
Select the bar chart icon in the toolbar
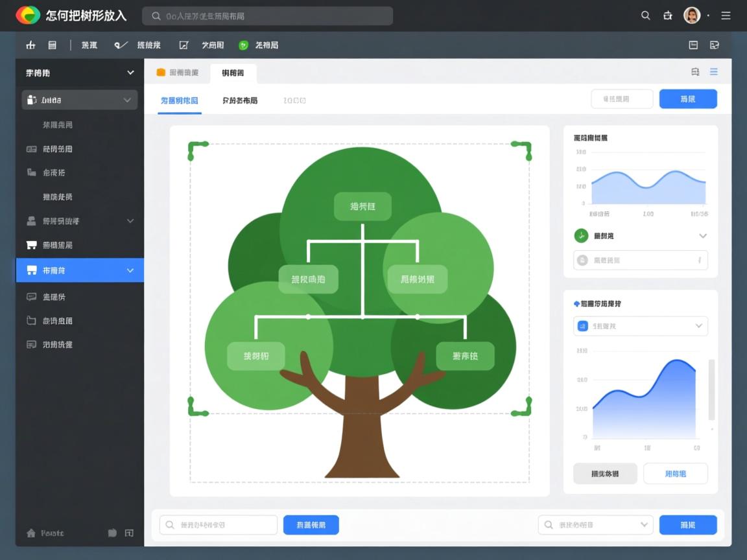click(30, 45)
